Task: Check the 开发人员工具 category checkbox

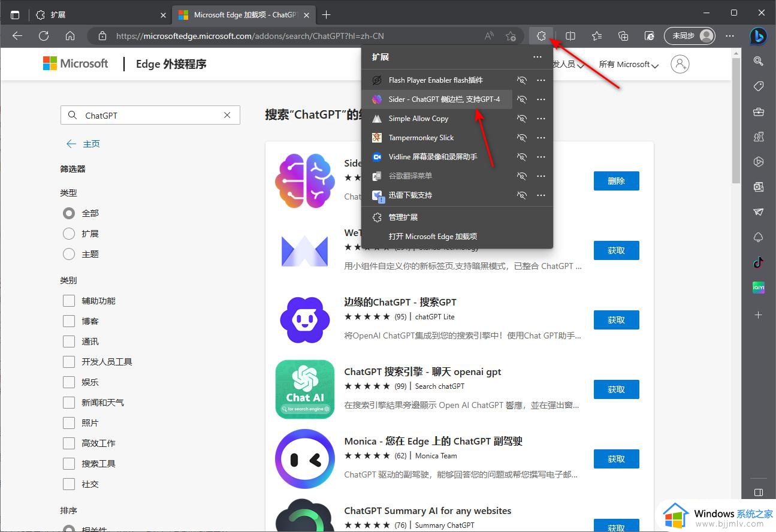Action: (69, 362)
